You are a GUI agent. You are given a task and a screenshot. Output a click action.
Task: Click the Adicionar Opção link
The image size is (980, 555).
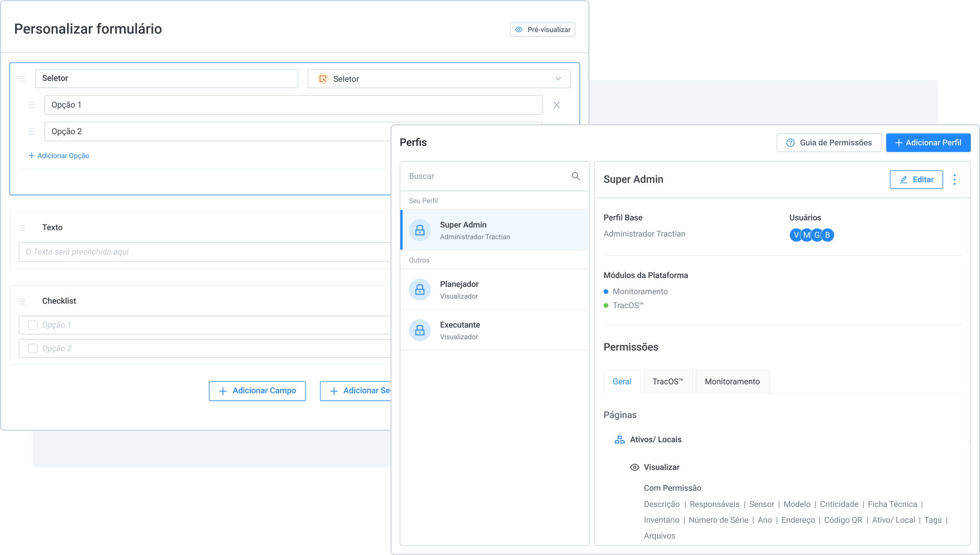59,156
